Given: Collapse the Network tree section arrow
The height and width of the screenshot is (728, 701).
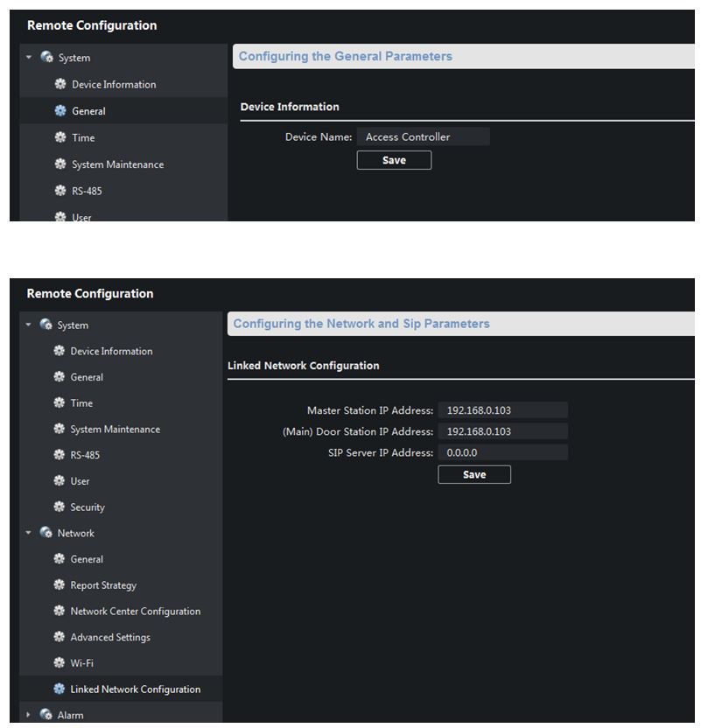Looking at the screenshot, I should point(29,533).
